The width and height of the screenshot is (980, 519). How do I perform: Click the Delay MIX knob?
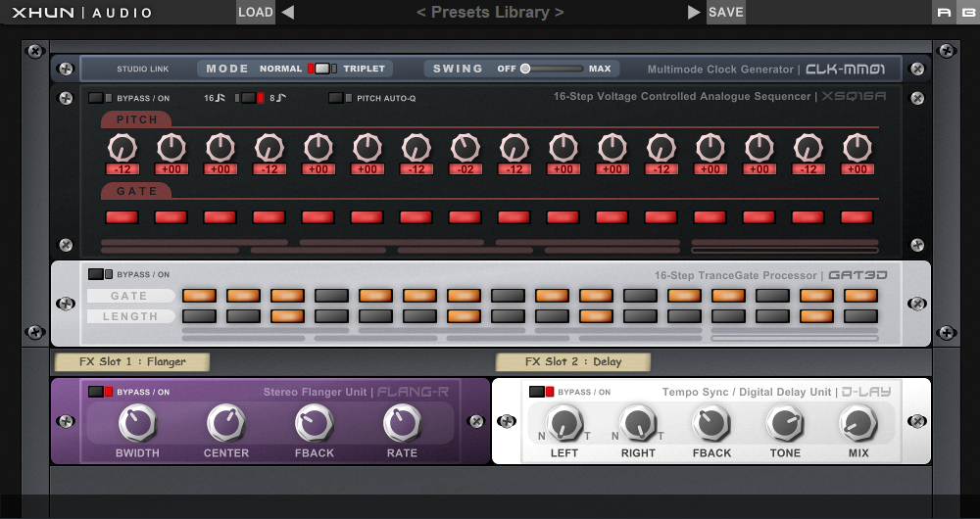click(858, 423)
